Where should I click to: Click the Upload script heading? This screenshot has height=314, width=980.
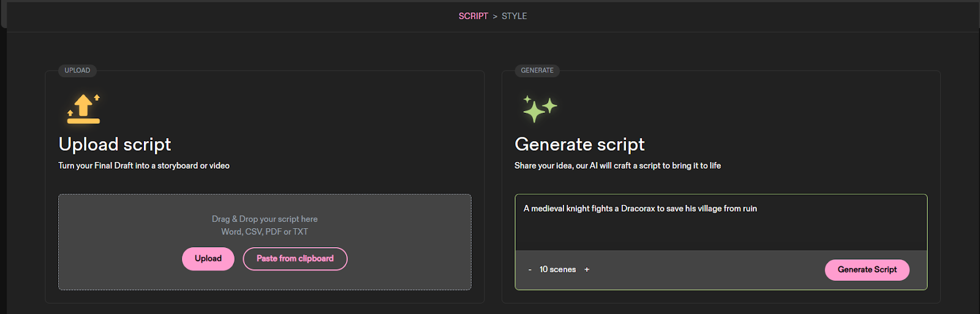coord(115,144)
